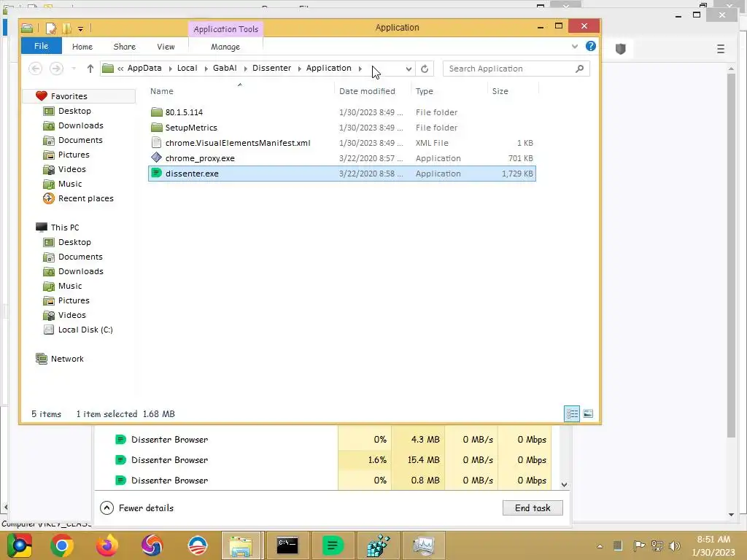Click End task in Task Manager
747x560 pixels.
click(x=533, y=508)
